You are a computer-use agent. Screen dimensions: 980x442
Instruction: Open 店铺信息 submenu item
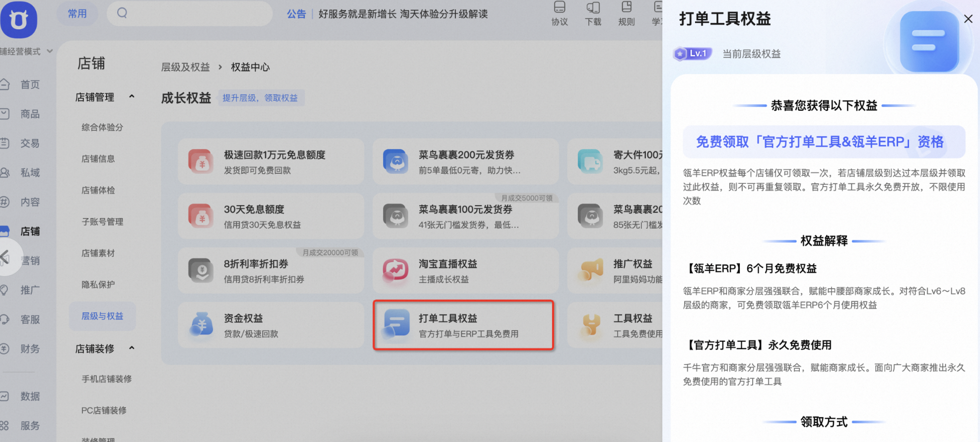[98, 158]
